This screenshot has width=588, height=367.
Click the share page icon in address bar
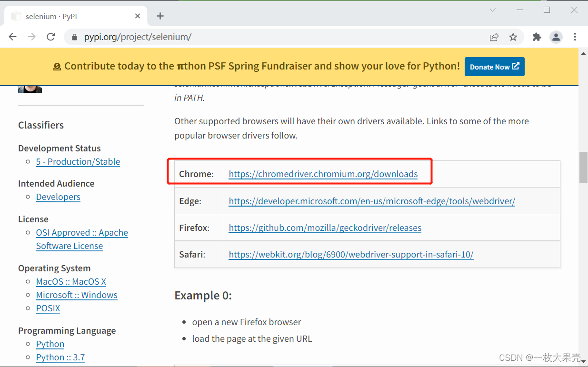click(494, 37)
